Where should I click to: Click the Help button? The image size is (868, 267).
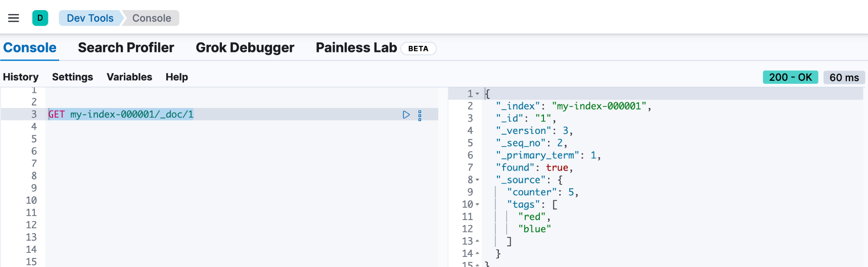(176, 77)
